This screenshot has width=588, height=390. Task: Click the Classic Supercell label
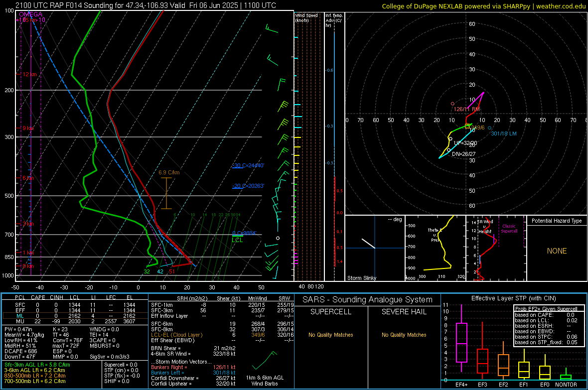click(509, 229)
